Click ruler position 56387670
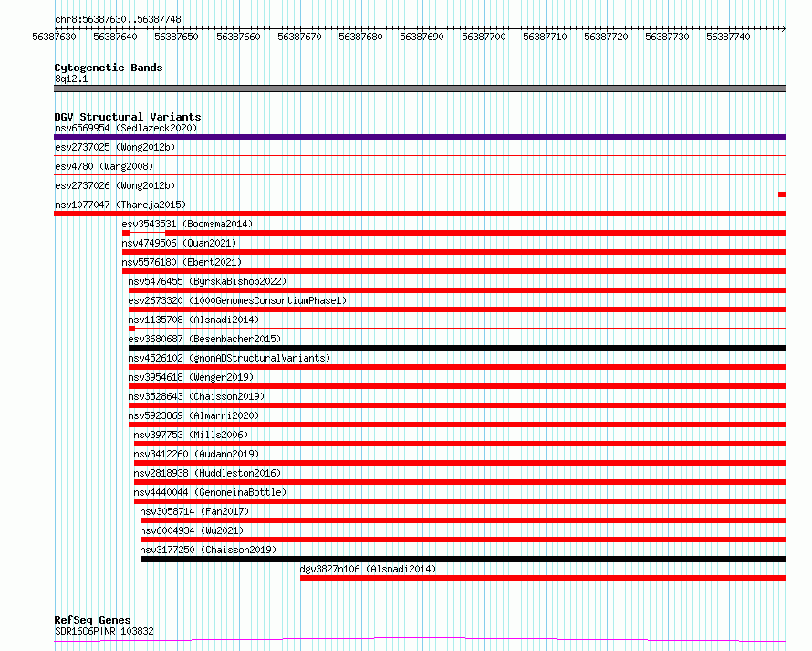812x651 pixels. click(299, 37)
